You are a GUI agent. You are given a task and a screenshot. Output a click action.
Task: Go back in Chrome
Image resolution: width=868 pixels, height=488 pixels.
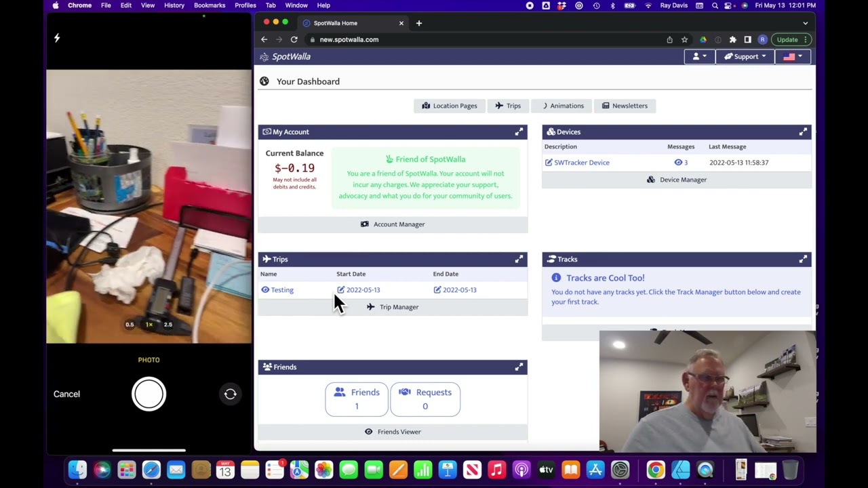(x=264, y=39)
